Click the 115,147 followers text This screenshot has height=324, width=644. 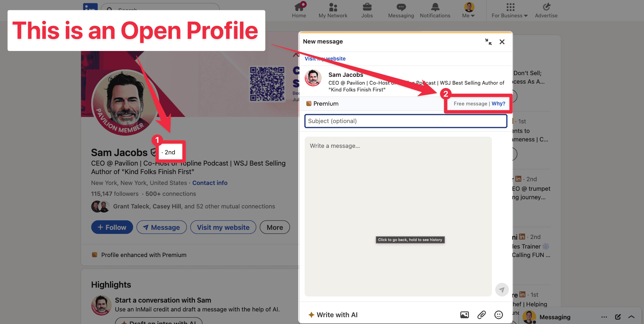coord(115,194)
